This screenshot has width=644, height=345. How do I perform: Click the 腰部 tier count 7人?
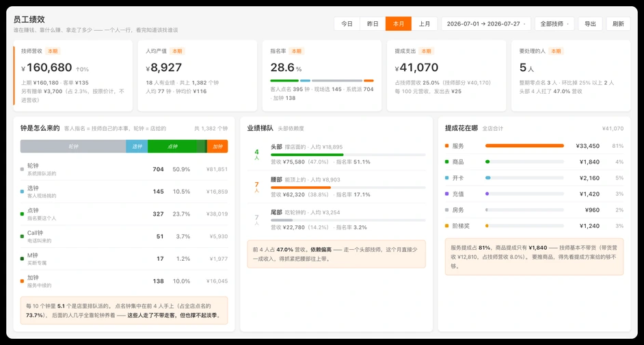[x=256, y=187]
